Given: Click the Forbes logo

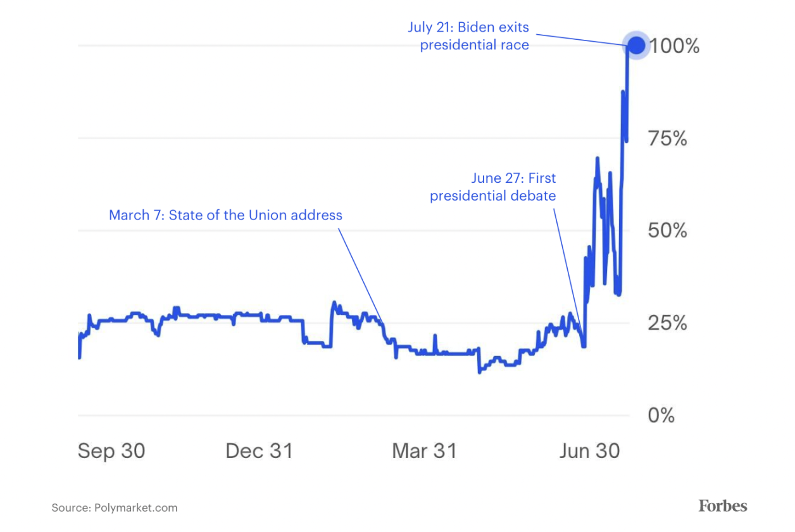Looking at the screenshot, I should [723, 506].
